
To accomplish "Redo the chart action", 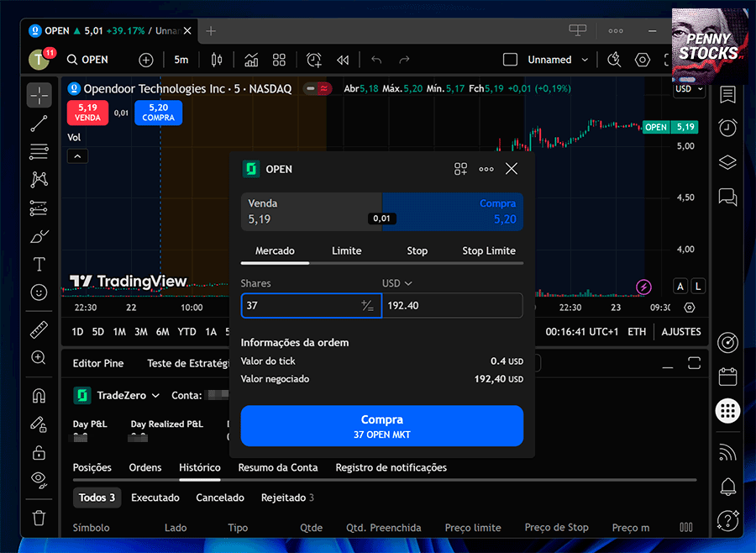I will (405, 60).
